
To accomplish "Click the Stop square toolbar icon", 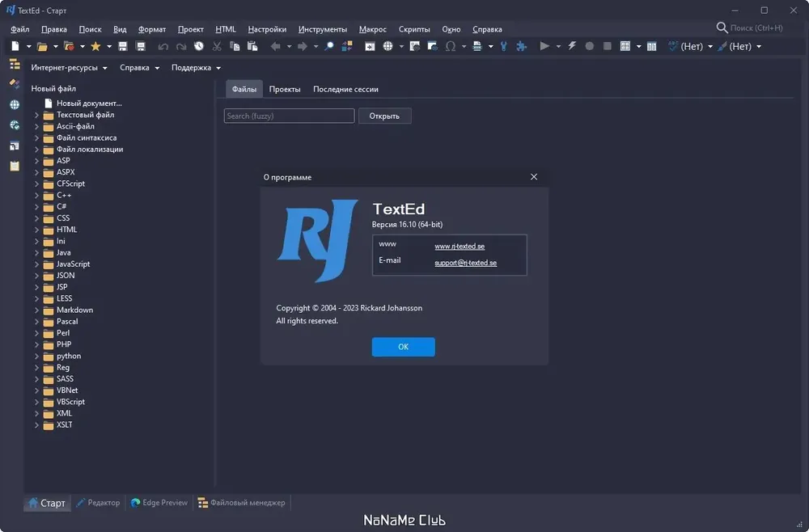I will click(x=608, y=46).
